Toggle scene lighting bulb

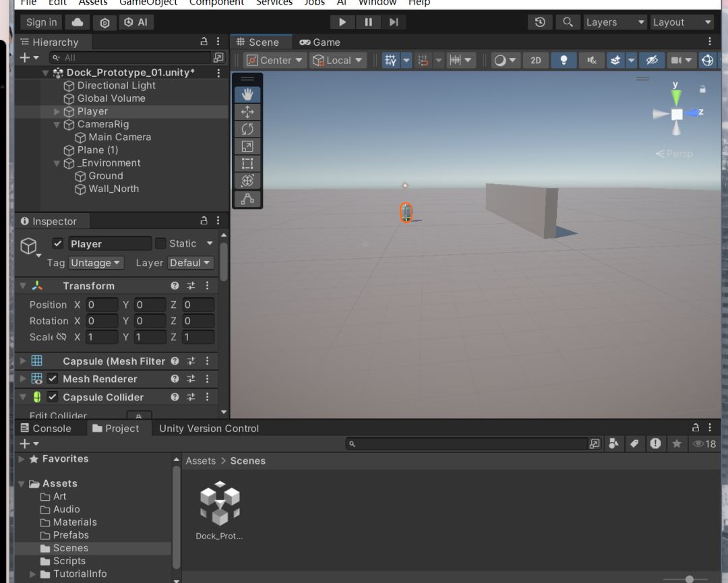(564, 61)
